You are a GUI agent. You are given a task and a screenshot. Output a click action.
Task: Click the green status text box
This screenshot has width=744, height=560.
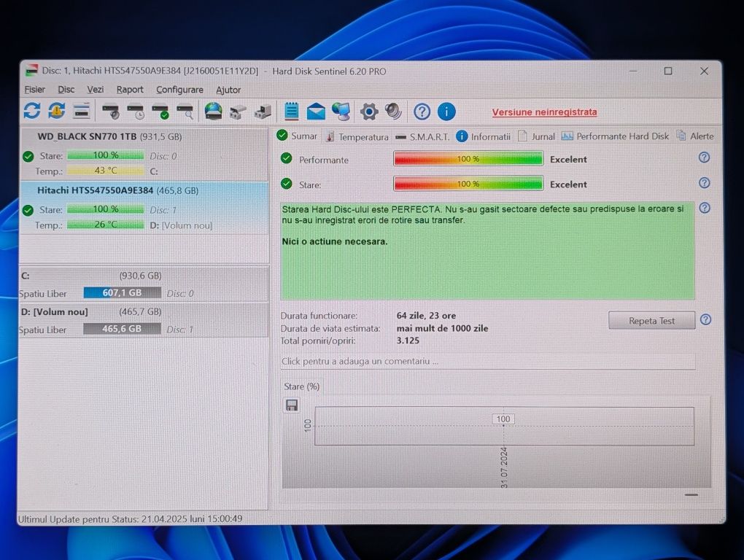click(x=487, y=250)
